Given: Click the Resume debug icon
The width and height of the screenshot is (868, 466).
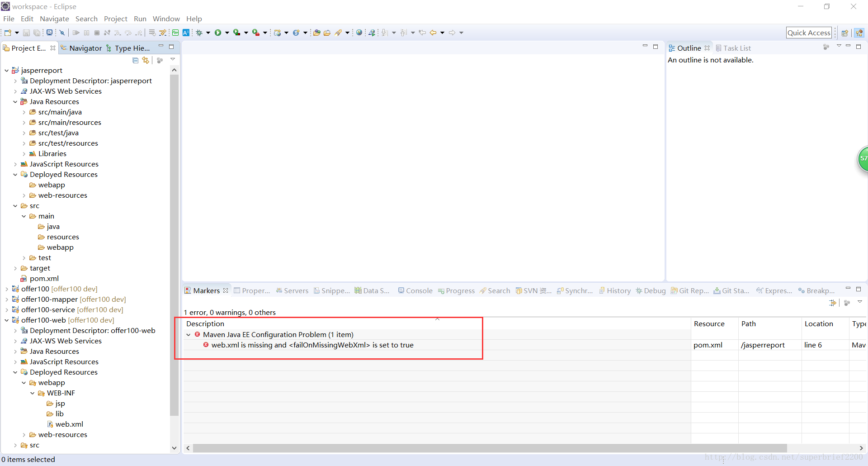Looking at the screenshot, I should tap(76, 33).
